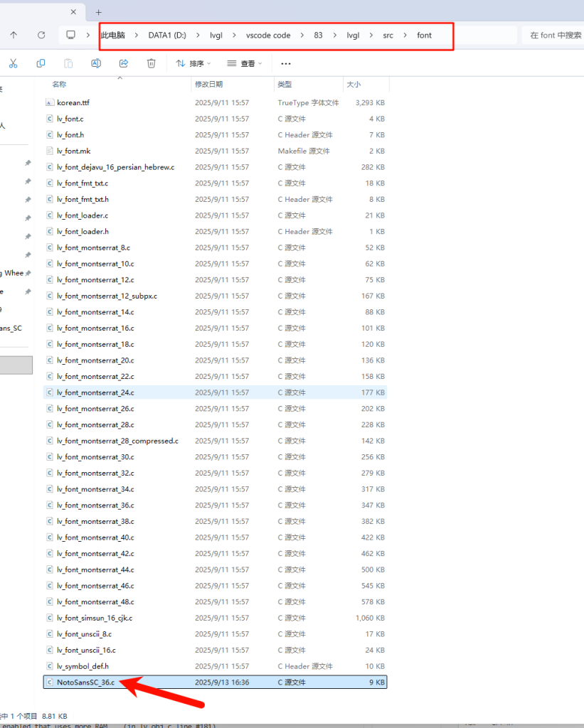
Task: Click the Refresh button beside address bar
Action: tap(41, 35)
